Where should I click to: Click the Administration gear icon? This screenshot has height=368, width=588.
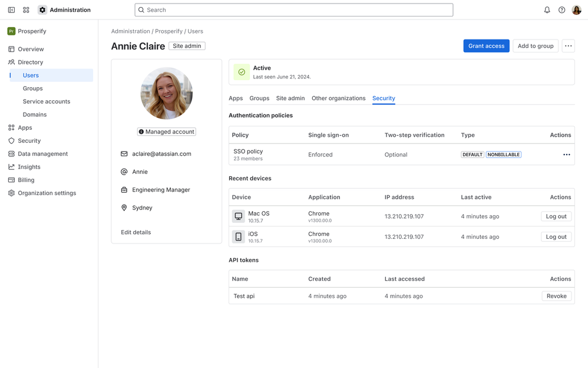pos(42,10)
